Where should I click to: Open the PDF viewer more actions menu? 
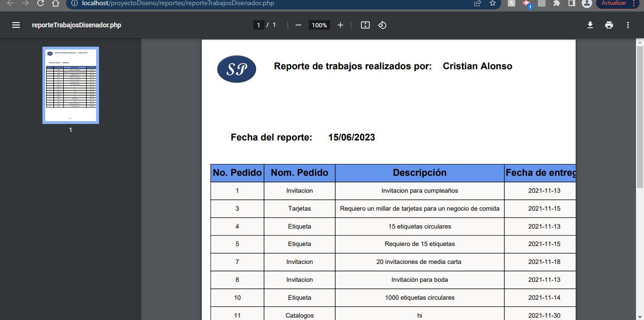tap(628, 25)
